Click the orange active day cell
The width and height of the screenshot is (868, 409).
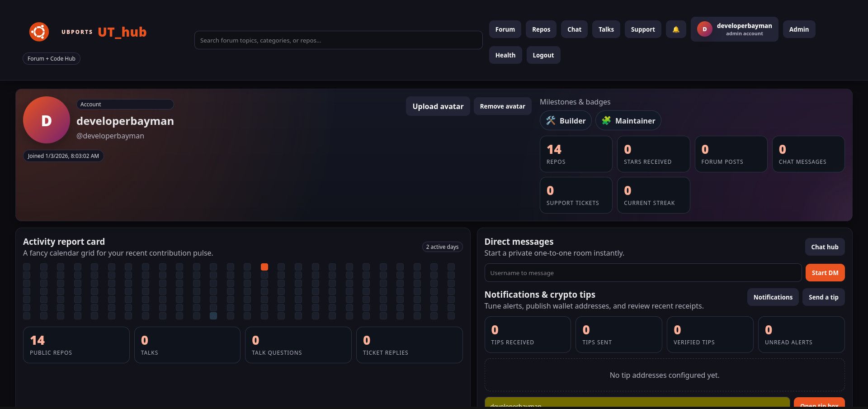point(264,267)
